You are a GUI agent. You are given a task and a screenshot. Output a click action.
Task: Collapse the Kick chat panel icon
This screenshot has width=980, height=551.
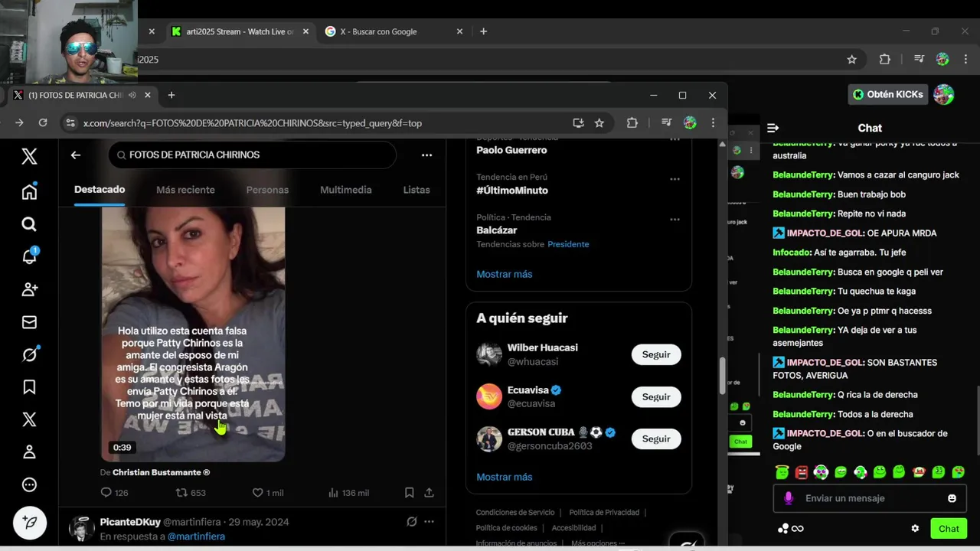773,128
